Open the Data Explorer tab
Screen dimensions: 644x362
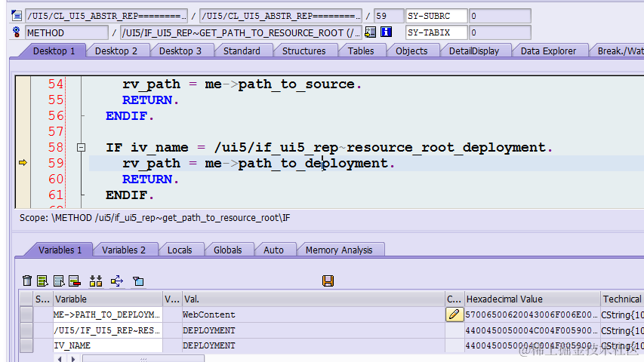(548, 51)
